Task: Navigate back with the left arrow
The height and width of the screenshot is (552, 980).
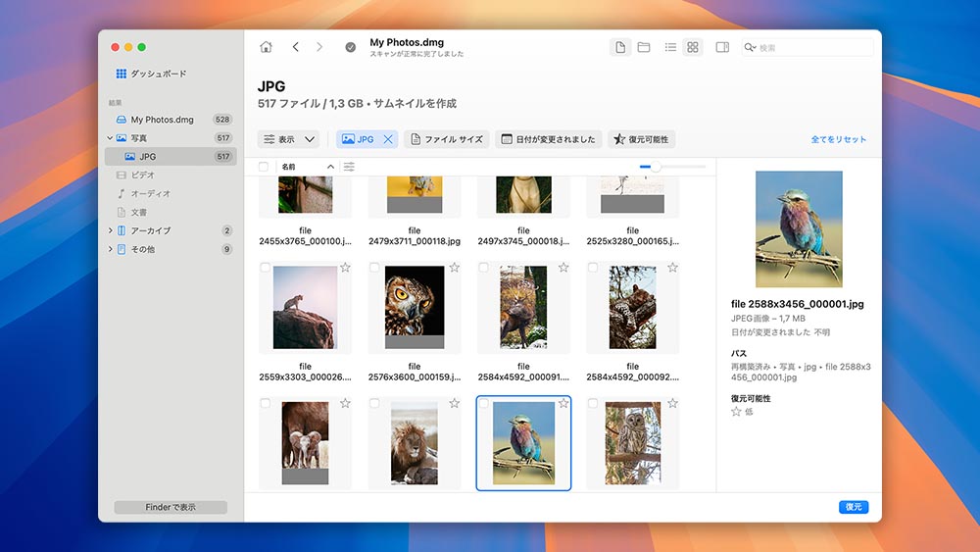Action: coord(296,47)
